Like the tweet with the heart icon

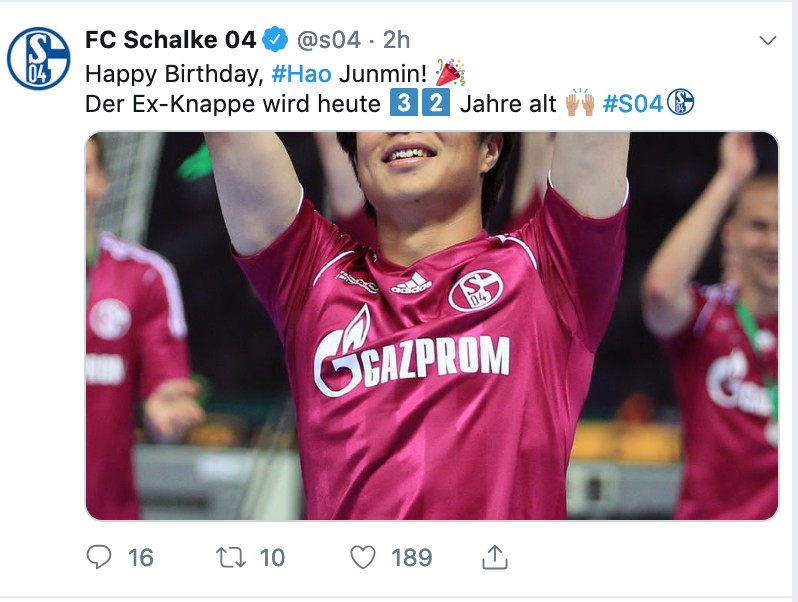365,557
